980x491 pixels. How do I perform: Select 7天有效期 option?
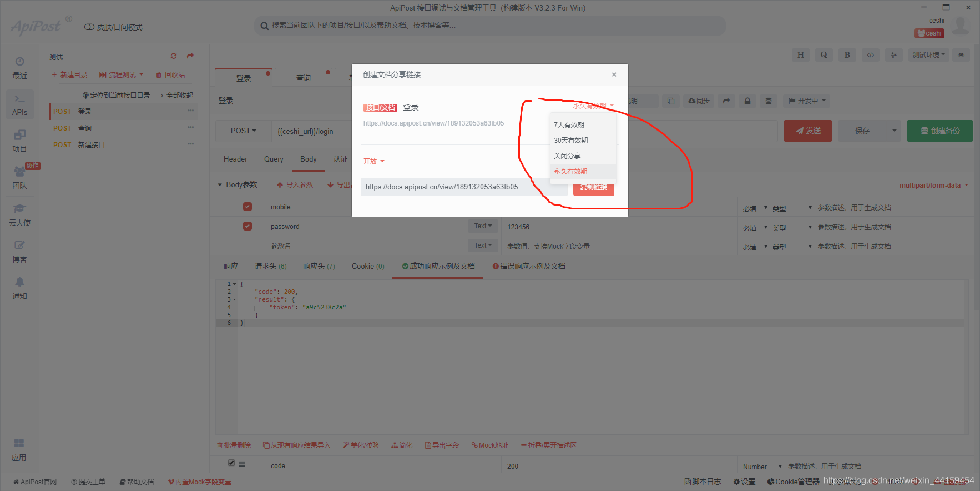[x=583, y=125]
